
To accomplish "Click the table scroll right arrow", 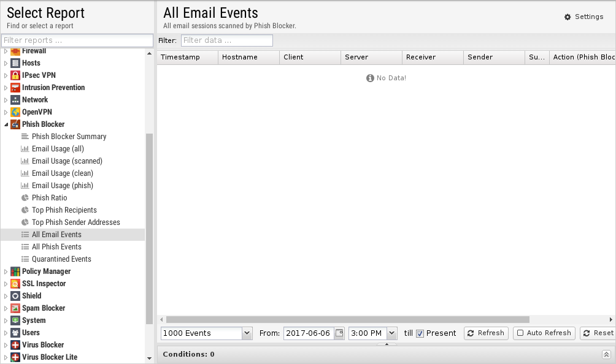I will point(611,320).
